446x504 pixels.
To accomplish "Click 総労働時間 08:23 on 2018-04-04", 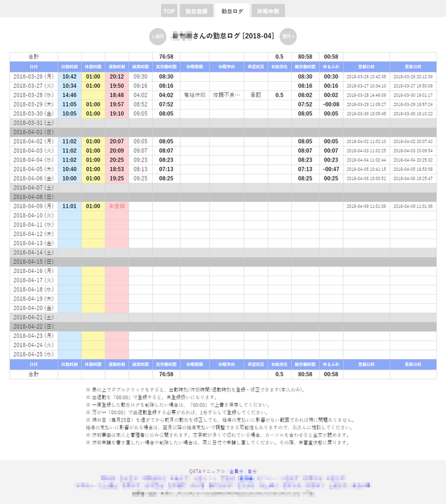I will [305, 160].
